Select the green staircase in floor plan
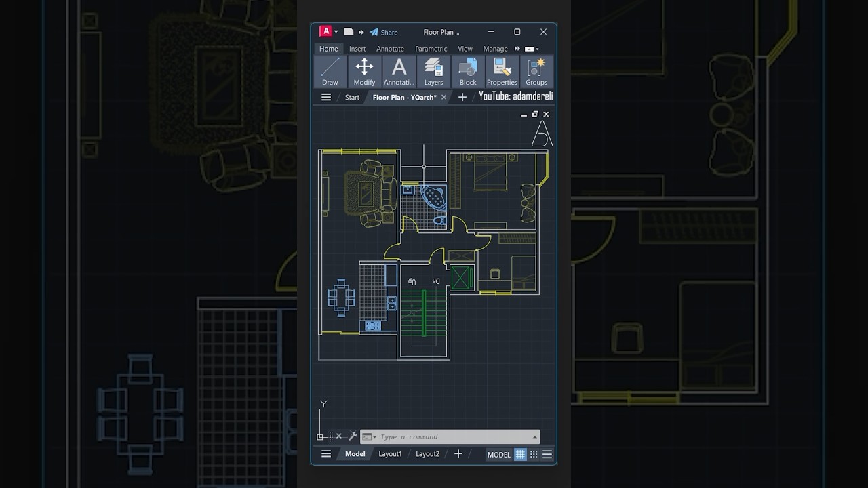The width and height of the screenshot is (868, 488). tap(424, 312)
